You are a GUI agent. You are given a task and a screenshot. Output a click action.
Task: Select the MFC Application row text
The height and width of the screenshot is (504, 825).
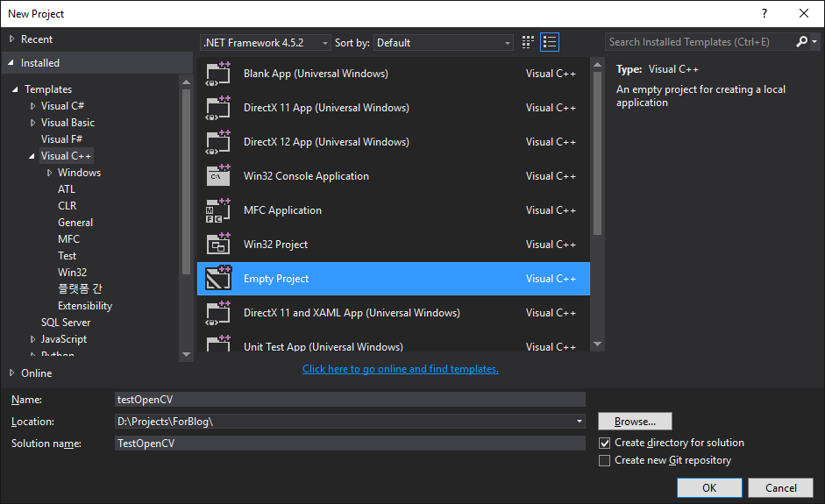click(x=282, y=210)
